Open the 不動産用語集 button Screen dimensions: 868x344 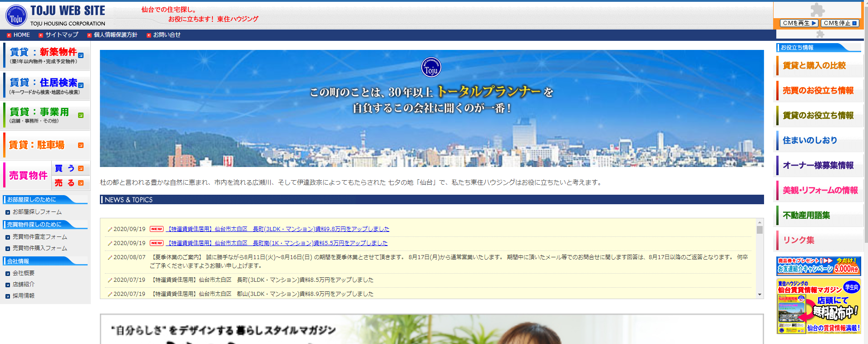tap(819, 215)
